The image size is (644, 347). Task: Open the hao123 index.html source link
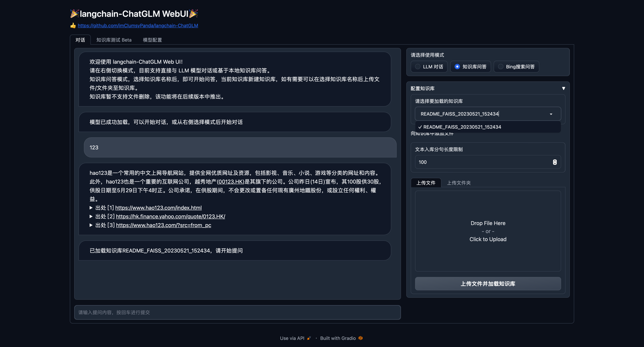pyautogui.click(x=158, y=208)
